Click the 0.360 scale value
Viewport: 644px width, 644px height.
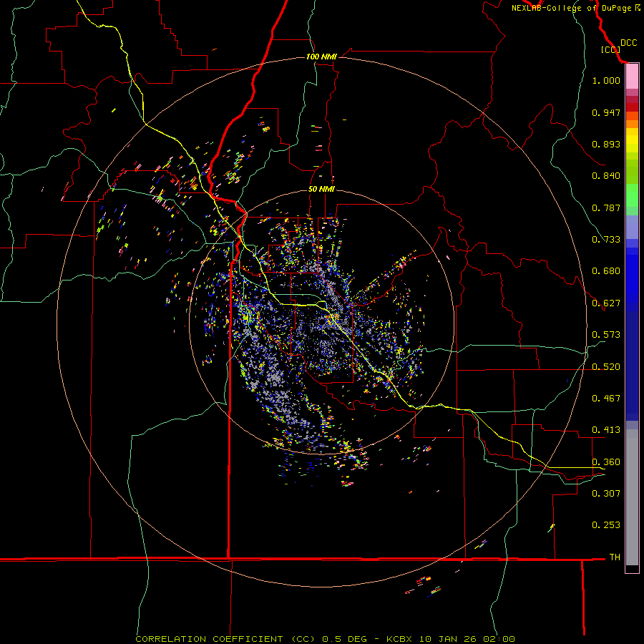[606, 462]
